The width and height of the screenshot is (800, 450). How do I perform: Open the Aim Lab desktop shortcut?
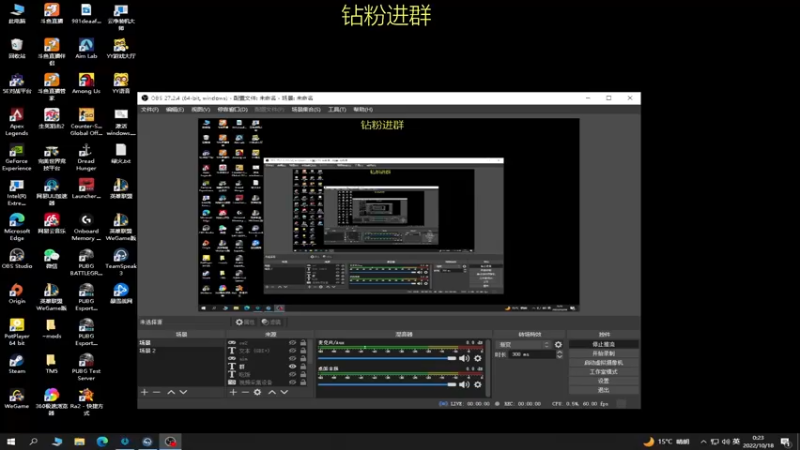click(86, 48)
